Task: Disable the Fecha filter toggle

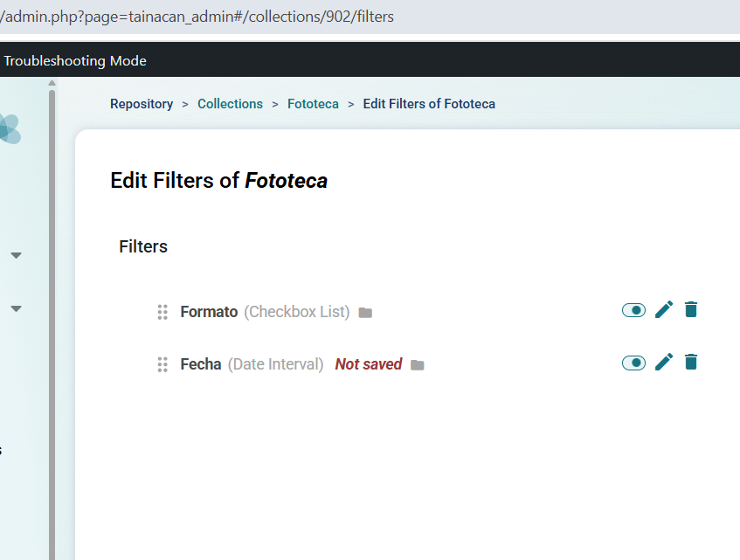Action: click(x=633, y=363)
